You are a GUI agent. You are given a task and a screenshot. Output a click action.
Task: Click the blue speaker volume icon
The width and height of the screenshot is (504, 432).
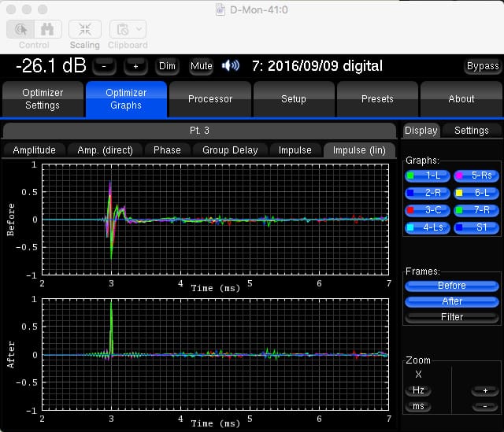coord(231,66)
